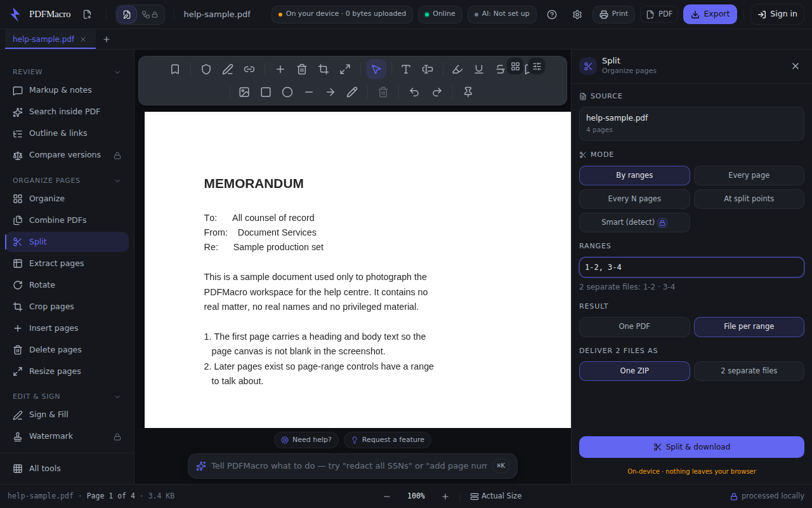This screenshot has width=812, height=508.
Task: Select the arrow drawing tool
Action: click(331, 92)
